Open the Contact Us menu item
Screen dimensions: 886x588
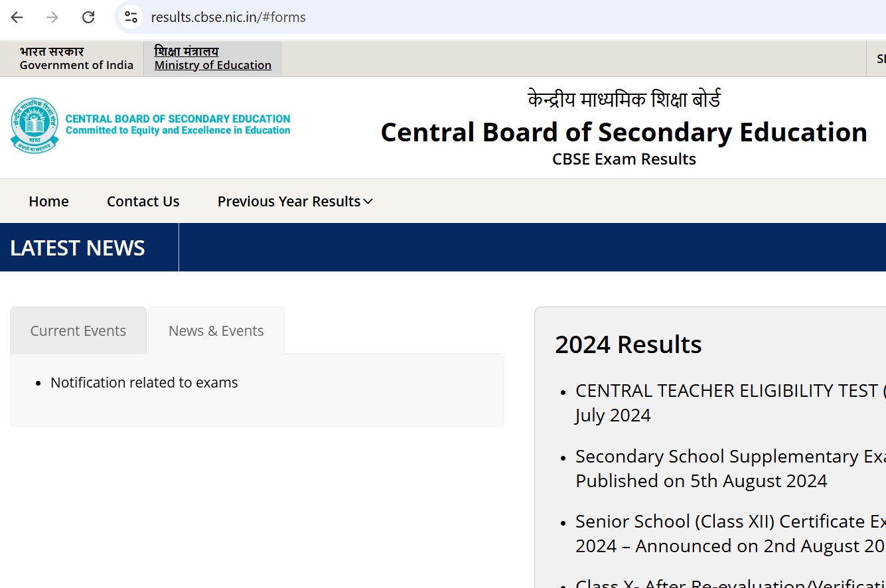pos(143,201)
